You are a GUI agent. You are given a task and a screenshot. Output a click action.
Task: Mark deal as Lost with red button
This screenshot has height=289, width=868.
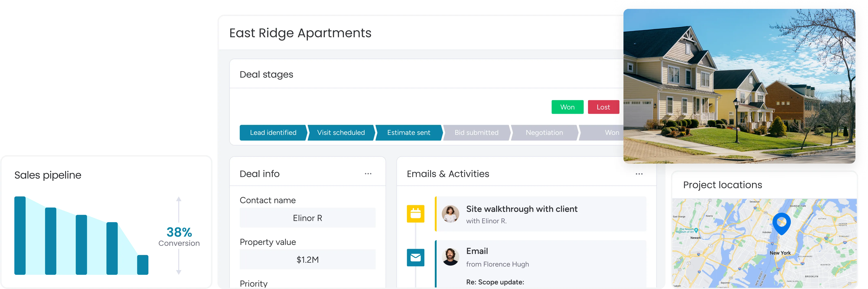tap(603, 107)
